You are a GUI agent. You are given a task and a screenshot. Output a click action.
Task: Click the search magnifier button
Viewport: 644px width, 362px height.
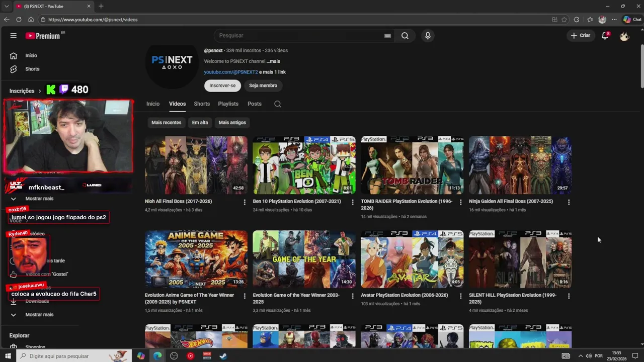pyautogui.click(x=405, y=36)
